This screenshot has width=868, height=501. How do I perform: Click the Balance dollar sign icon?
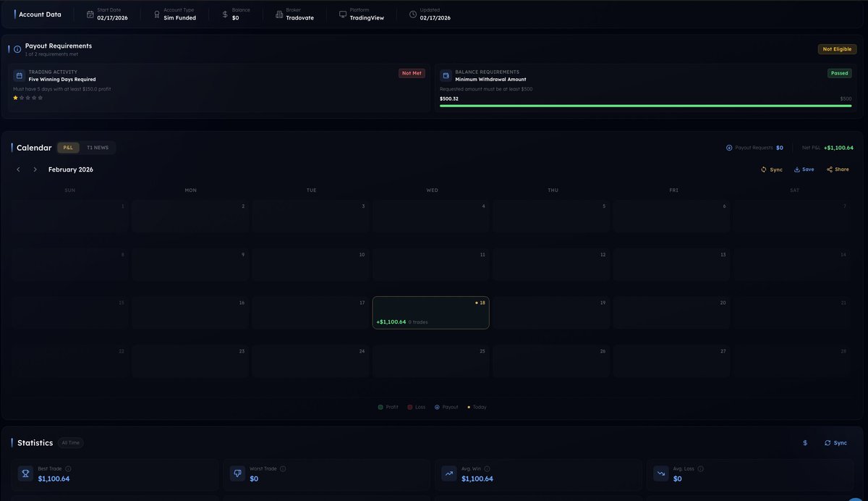(x=225, y=14)
